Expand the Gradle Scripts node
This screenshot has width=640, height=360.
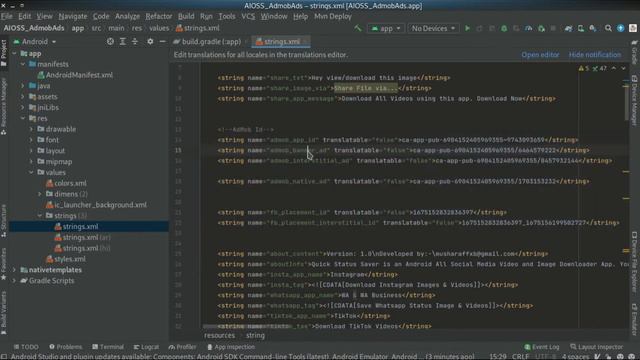click(14, 280)
